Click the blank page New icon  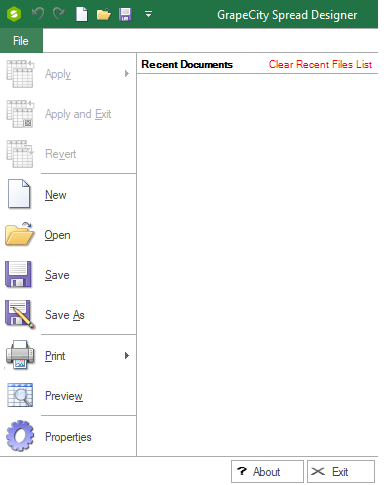19,194
